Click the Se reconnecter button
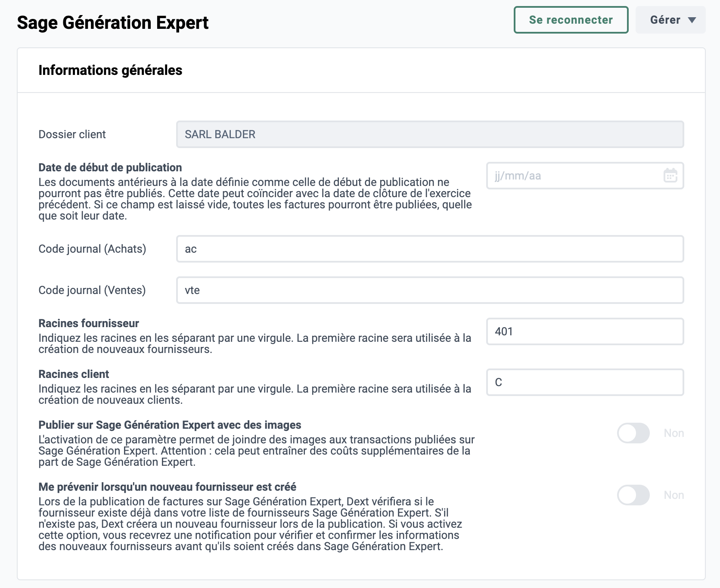 point(571,20)
